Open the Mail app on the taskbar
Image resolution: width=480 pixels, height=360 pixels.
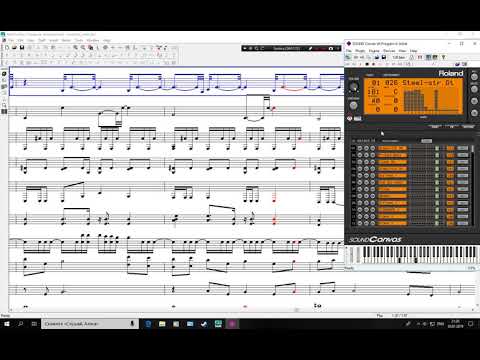pyautogui.click(x=190, y=324)
